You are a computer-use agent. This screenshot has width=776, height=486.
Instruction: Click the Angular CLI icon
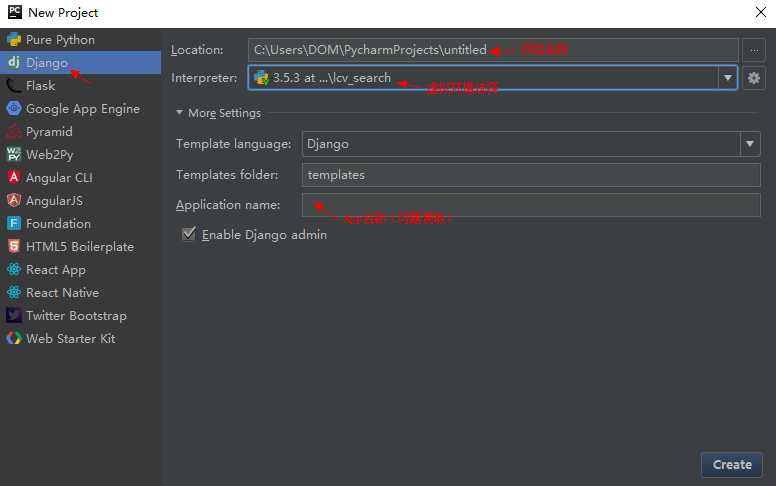(x=14, y=177)
